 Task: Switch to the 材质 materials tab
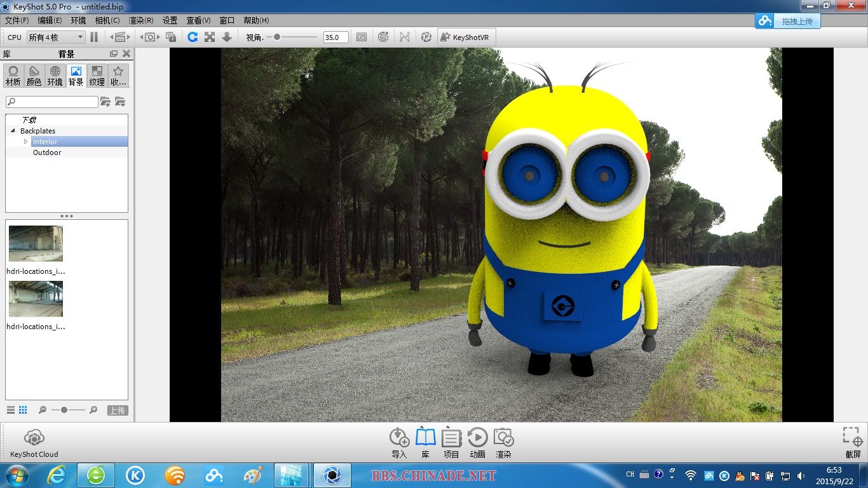point(13,76)
